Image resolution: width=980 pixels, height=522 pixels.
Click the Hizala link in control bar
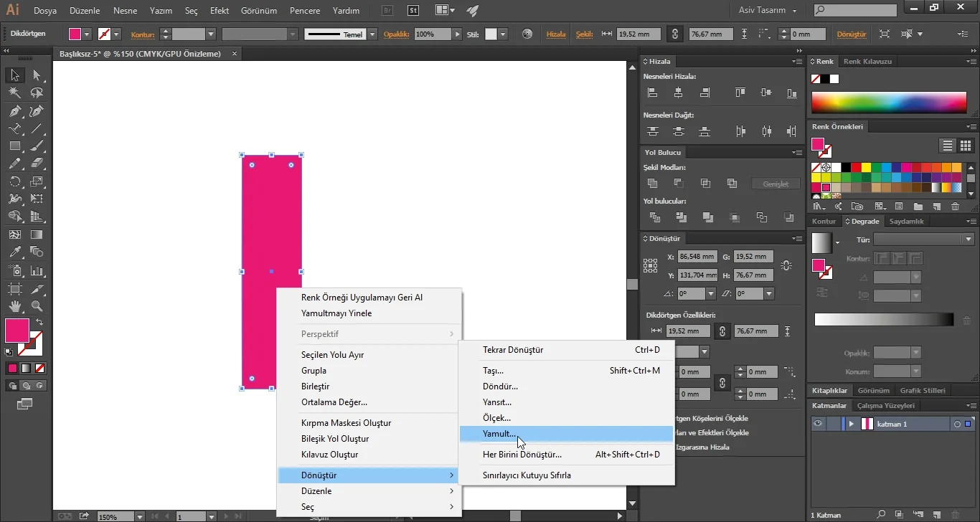(x=556, y=34)
